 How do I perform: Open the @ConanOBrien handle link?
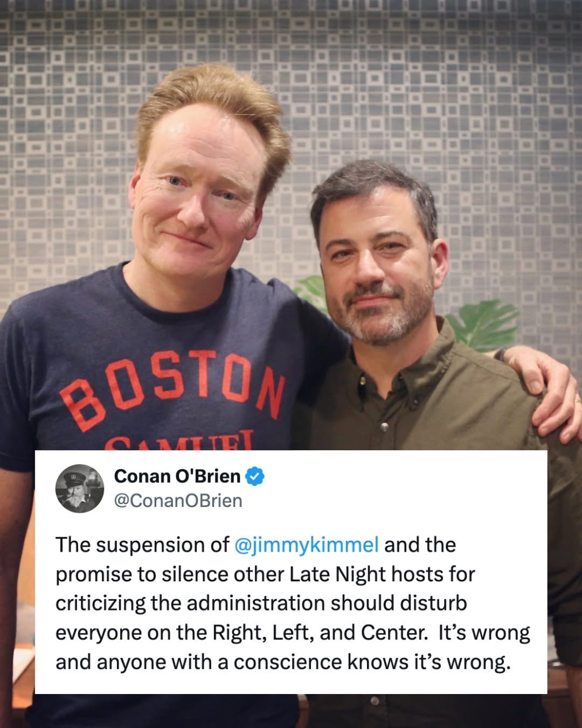tap(178, 501)
